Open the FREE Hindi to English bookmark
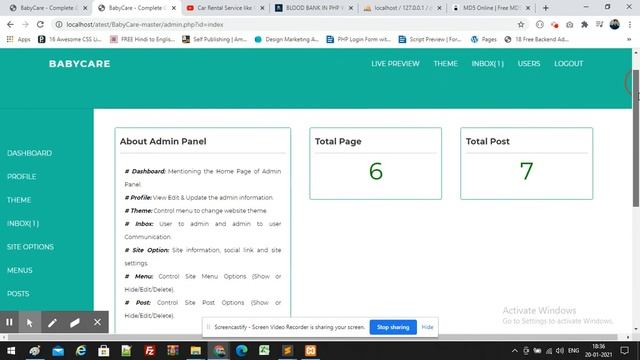 click(142, 39)
